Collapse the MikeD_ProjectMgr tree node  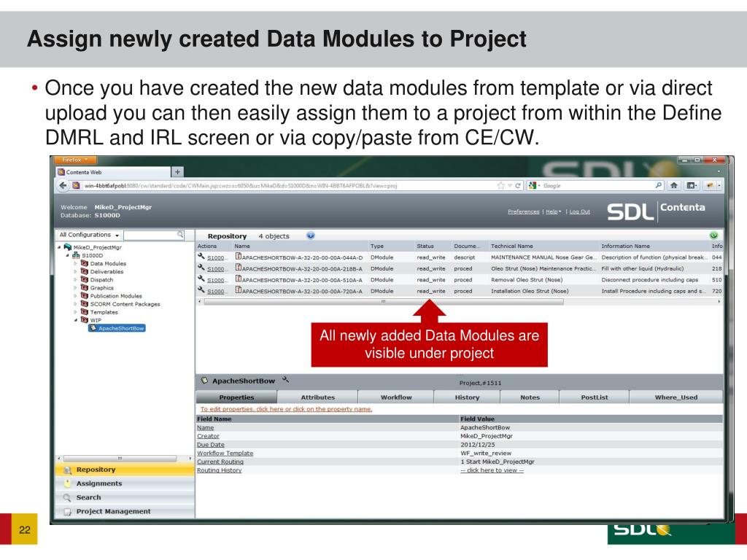[59, 247]
